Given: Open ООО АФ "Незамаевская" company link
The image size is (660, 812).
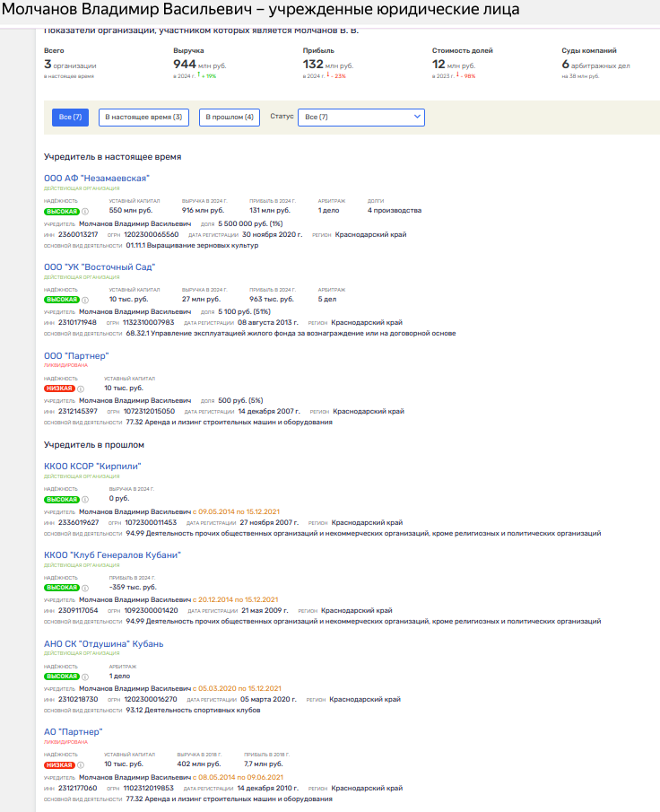Looking at the screenshot, I should [97, 179].
